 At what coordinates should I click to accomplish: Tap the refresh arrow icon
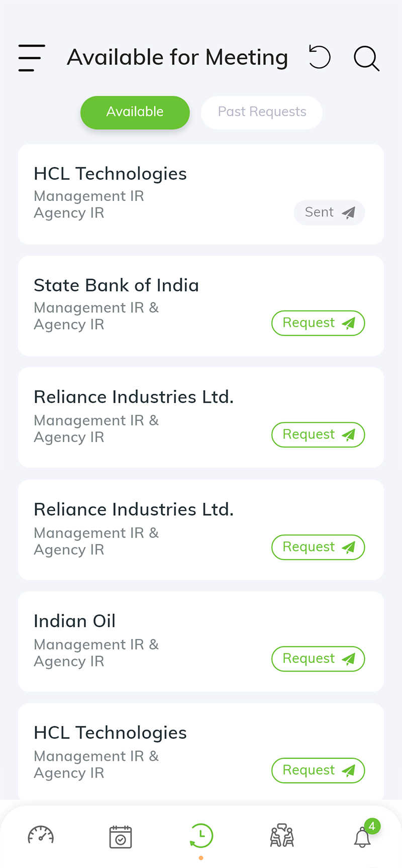tap(319, 57)
